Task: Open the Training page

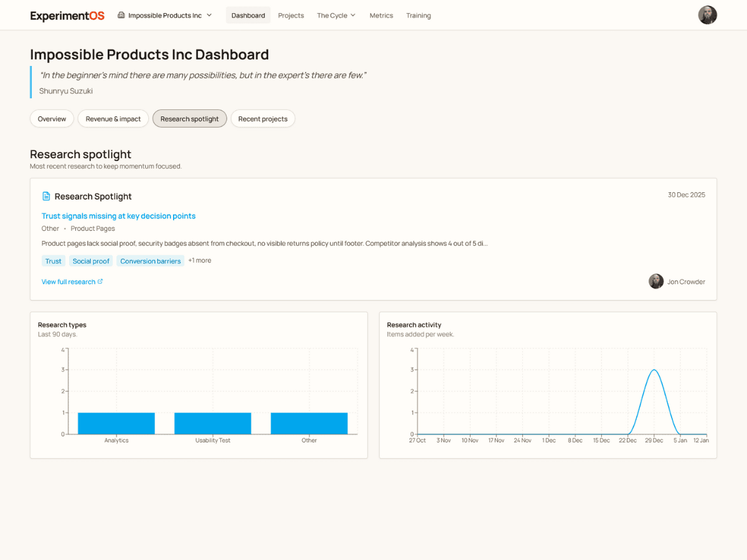Action: 418,16
